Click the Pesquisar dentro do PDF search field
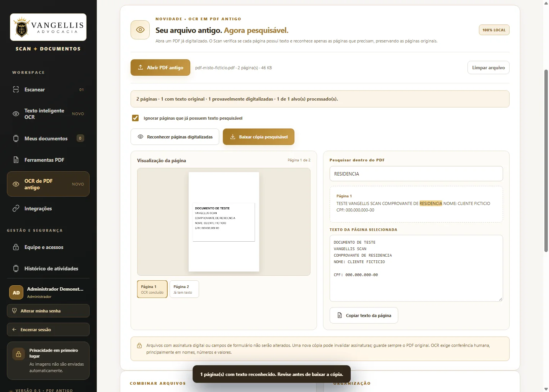This screenshot has width=549, height=392. coord(416,174)
